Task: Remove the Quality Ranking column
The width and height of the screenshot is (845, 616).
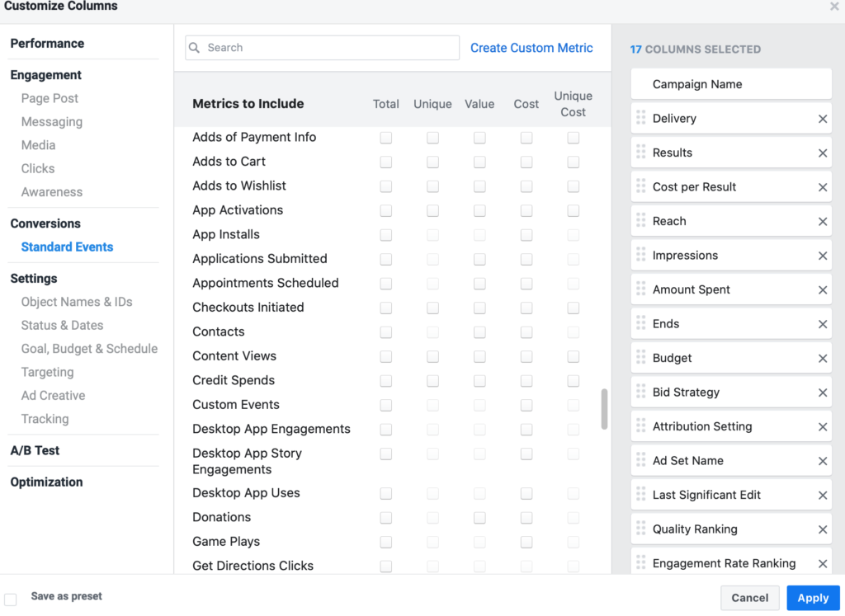Action: (x=822, y=528)
